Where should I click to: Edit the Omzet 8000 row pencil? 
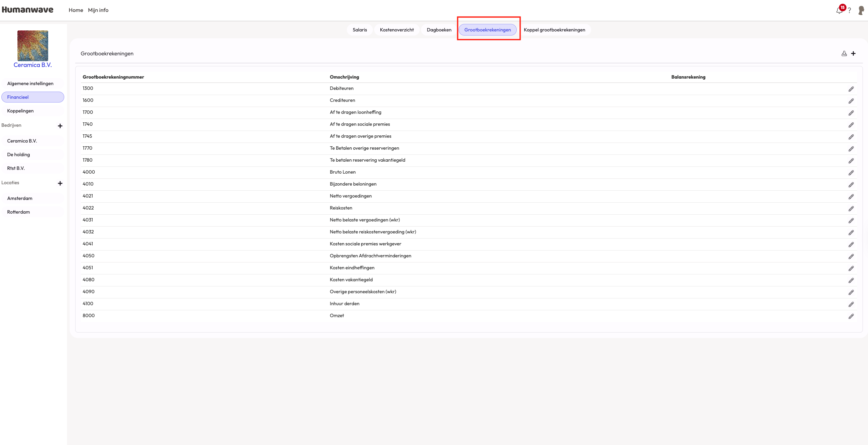(851, 316)
